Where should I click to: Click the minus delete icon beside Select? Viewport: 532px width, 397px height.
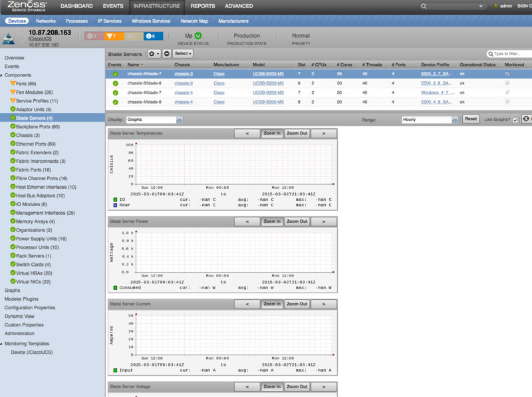[167, 54]
